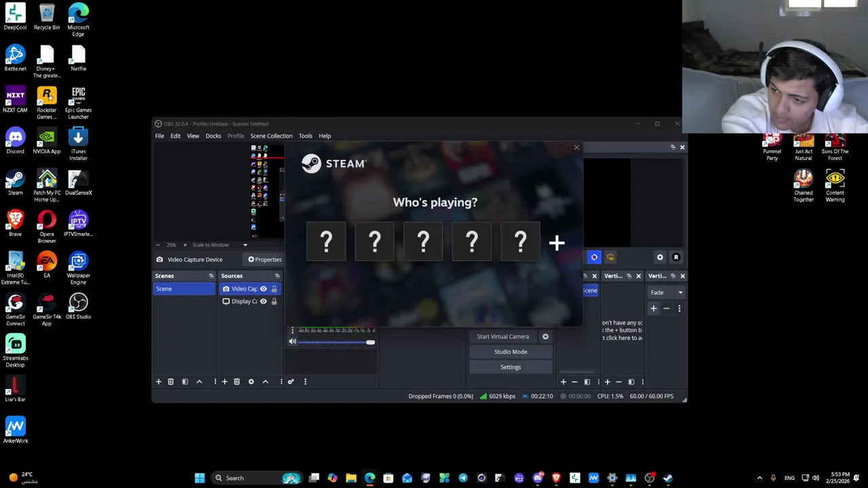Open the Discord desktop shortcut

pyautogui.click(x=15, y=142)
